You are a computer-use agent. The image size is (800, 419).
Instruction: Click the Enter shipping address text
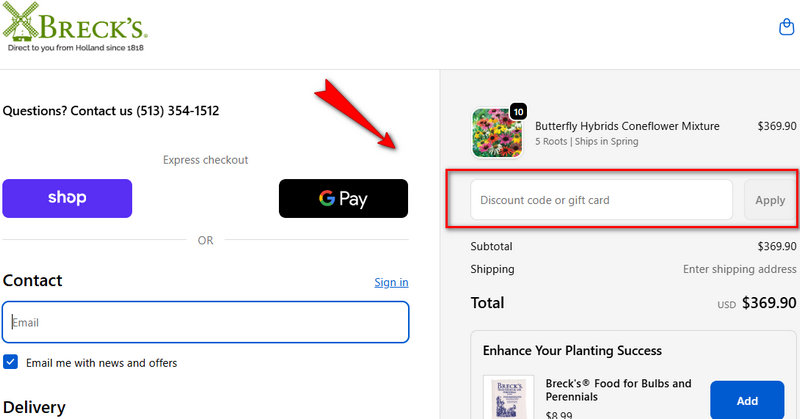(739, 269)
